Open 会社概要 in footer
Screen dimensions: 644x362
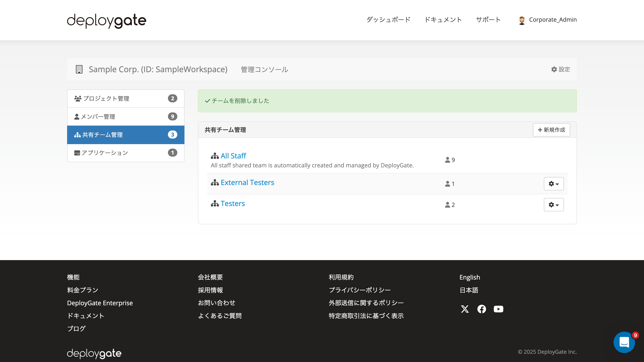[x=210, y=277]
